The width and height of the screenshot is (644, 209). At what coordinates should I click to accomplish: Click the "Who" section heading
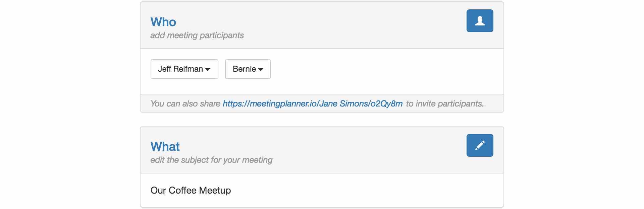point(163,22)
